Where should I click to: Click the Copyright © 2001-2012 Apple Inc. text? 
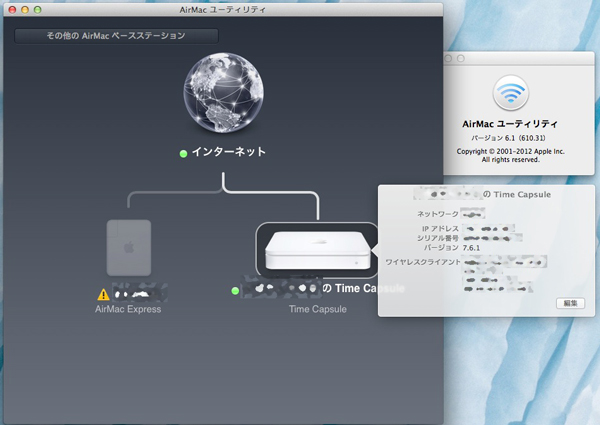click(x=510, y=151)
